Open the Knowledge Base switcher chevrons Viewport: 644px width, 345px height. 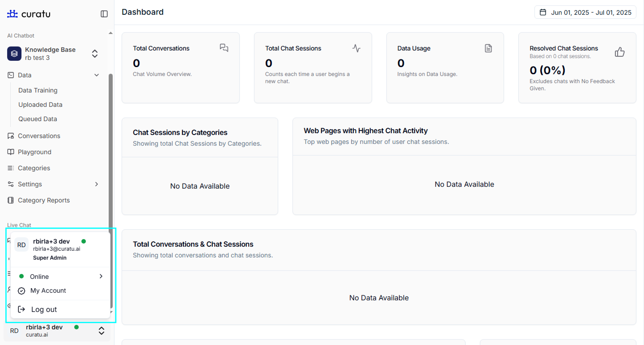pyautogui.click(x=95, y=53)
